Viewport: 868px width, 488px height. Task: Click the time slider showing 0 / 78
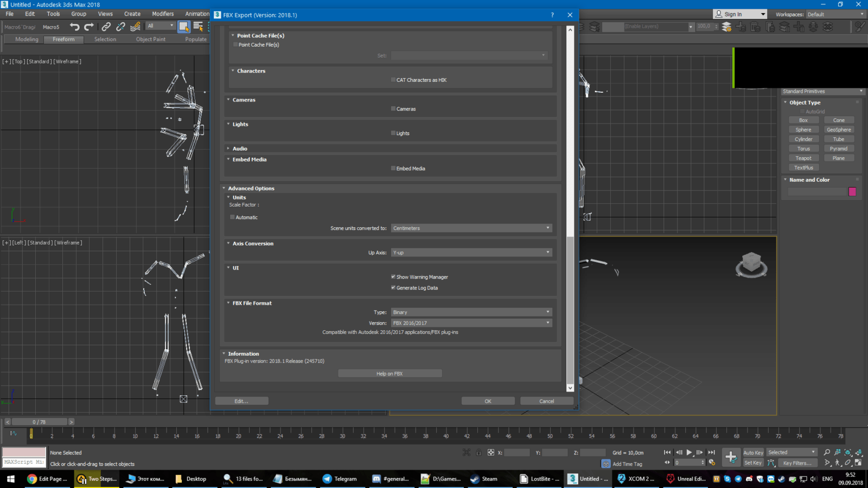(x=39, y=422)
